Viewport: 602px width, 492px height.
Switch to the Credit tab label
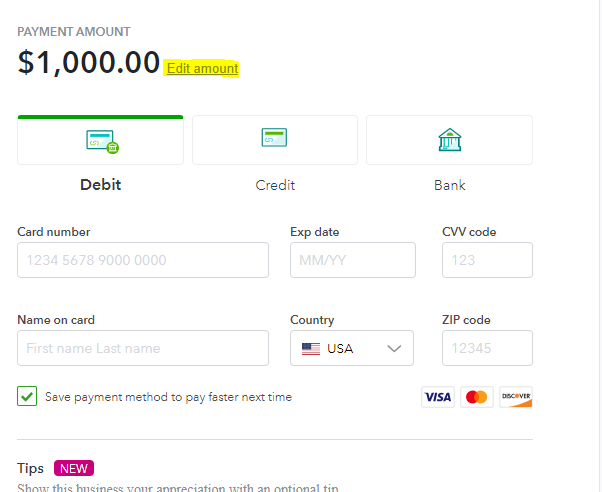click(275, 185)
